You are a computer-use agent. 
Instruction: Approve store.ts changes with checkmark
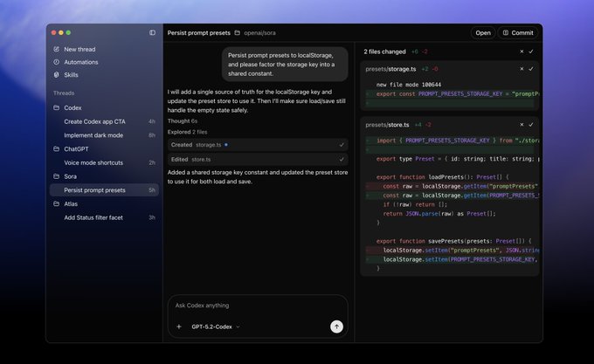tap(531, 125)
